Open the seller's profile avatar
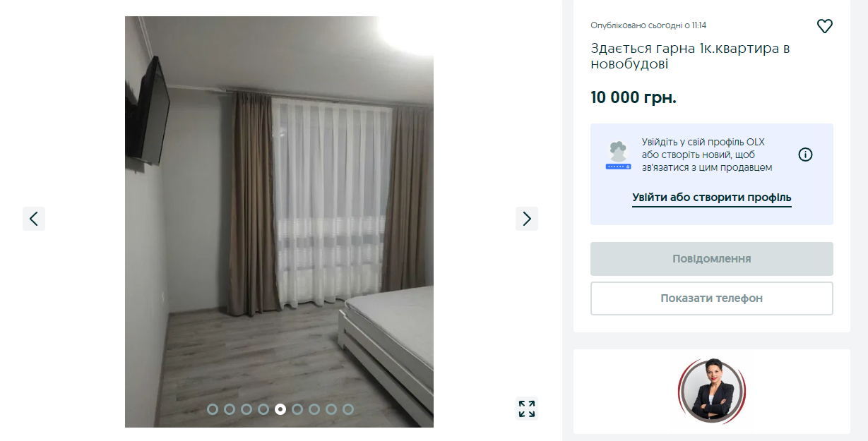 (x=712, y=391)
